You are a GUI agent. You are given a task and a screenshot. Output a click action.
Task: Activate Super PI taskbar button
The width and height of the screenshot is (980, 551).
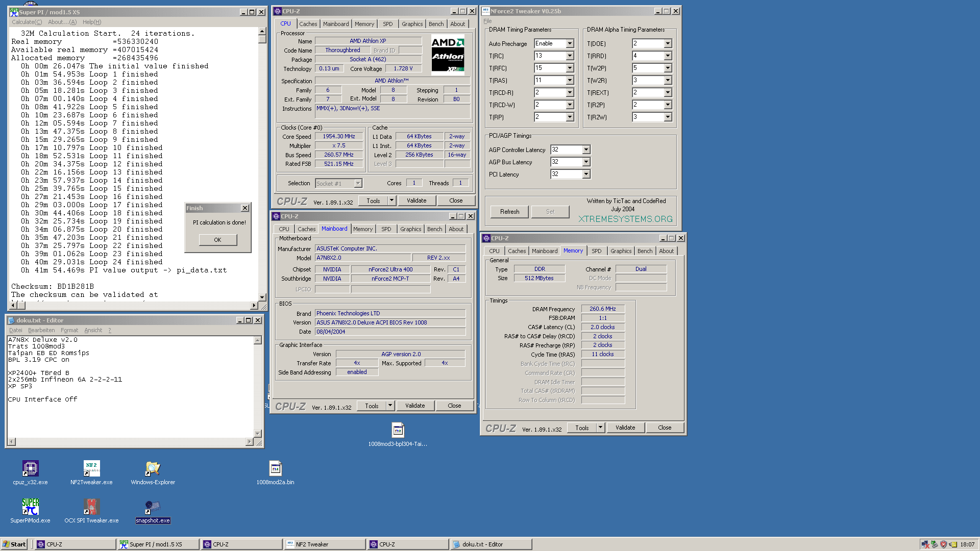click(x=158, y=544)
